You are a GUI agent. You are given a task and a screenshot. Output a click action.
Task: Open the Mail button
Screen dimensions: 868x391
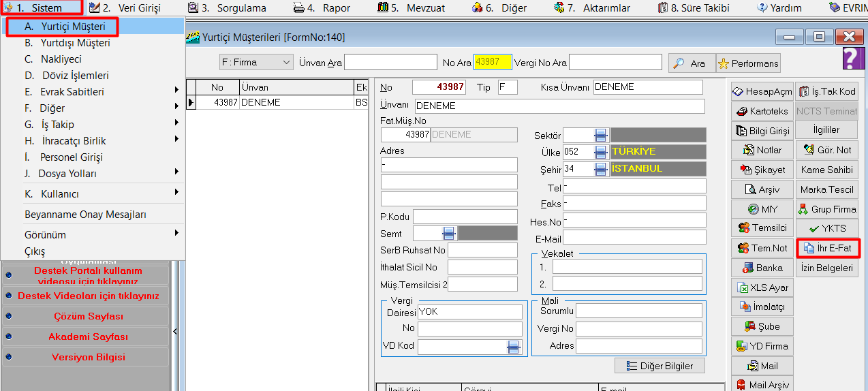point(762,366)
